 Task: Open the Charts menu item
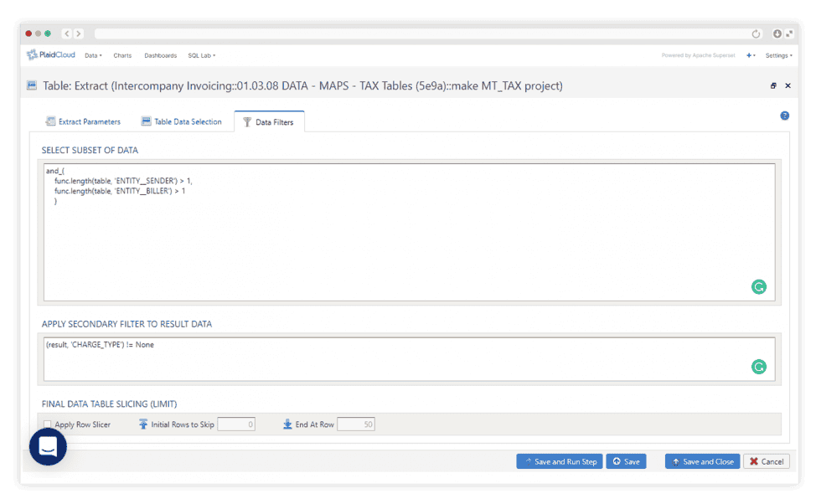click(122, 55)
